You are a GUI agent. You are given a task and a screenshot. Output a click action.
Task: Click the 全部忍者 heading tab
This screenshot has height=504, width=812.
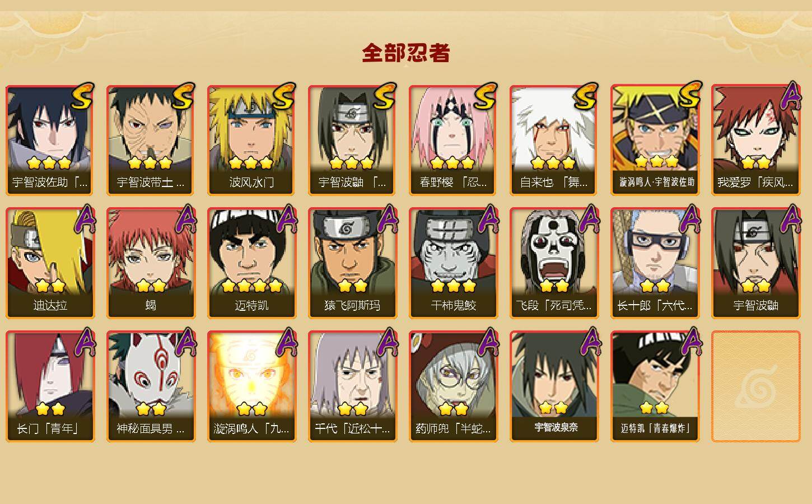(406, 53)
